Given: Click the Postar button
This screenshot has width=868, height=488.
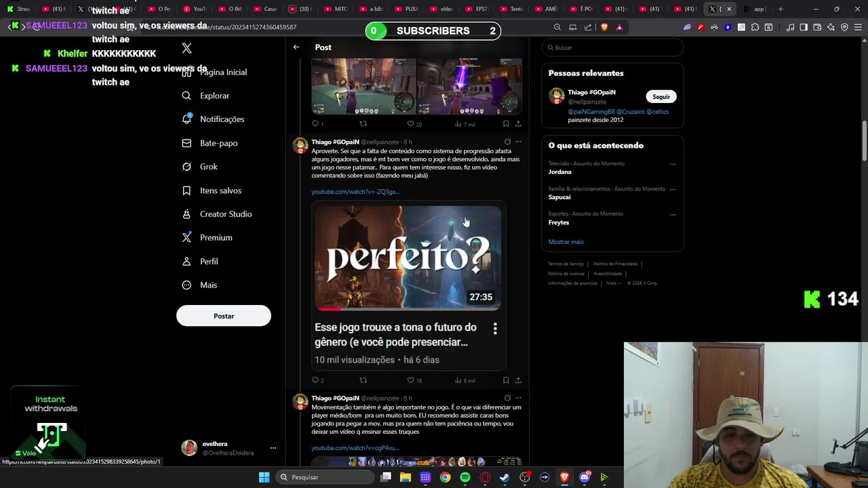Looking at the screenshot, I should pos(224,316).
